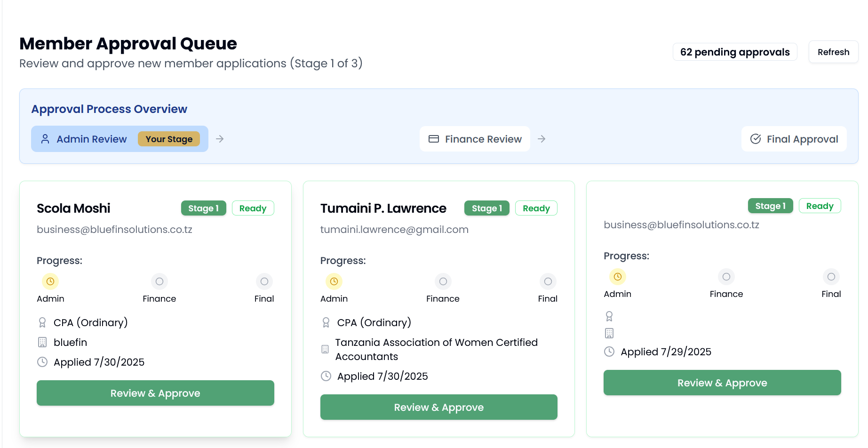Click Scola Moshi's Admin progress clock icon

[x=50, y=281]
